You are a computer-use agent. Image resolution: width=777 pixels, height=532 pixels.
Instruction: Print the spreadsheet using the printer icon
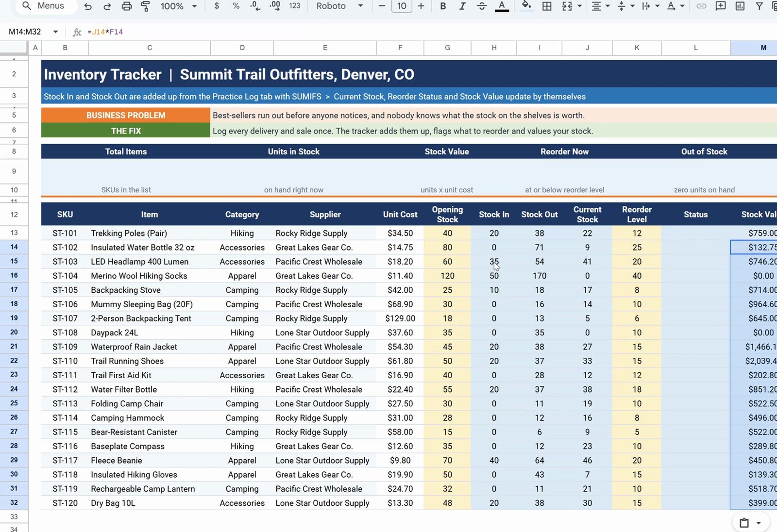coord(126,6)
